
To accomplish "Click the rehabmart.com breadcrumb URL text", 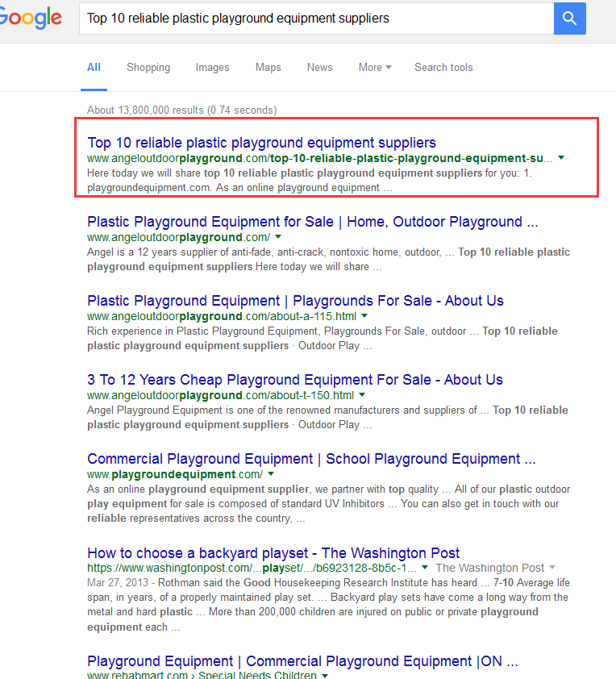I will click(x=202, y=675).
